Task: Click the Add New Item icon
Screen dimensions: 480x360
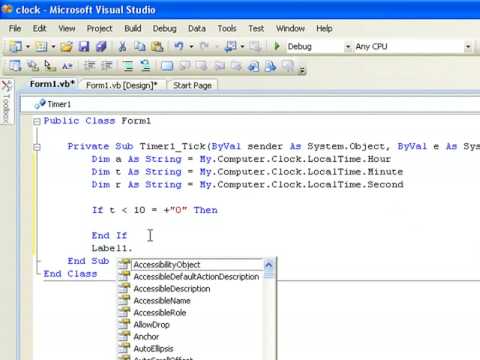Action: pos(41,46)
